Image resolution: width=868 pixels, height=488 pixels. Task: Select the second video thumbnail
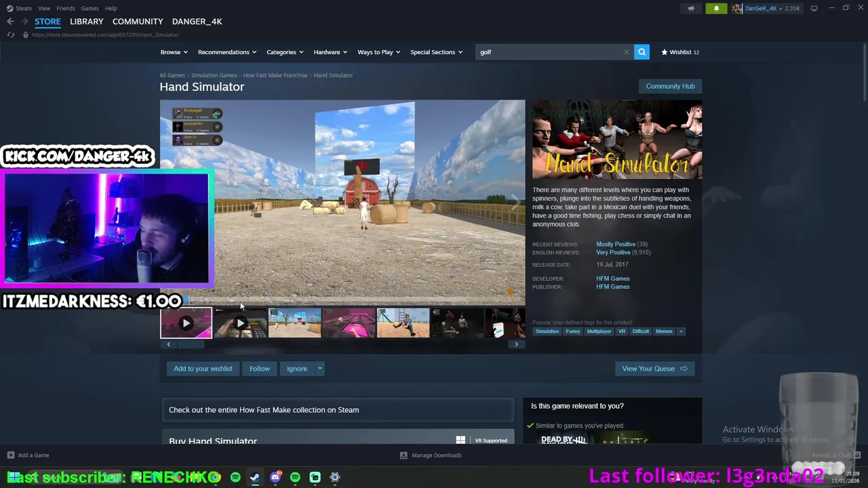[240, 323]
